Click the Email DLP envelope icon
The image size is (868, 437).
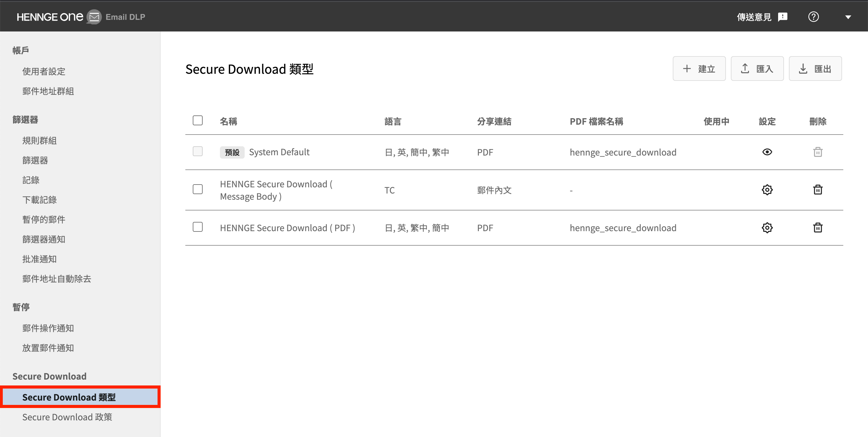[94, 17]
